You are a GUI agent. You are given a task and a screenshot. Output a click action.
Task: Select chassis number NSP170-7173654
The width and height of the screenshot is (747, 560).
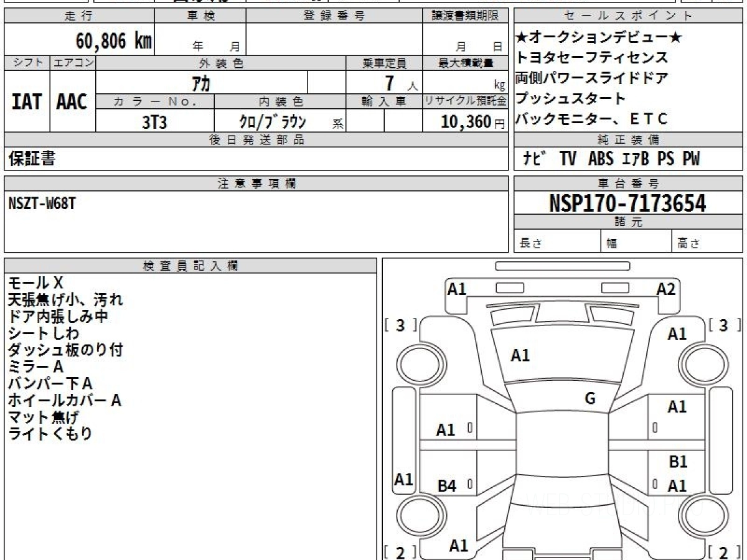(x=627, y=203)
